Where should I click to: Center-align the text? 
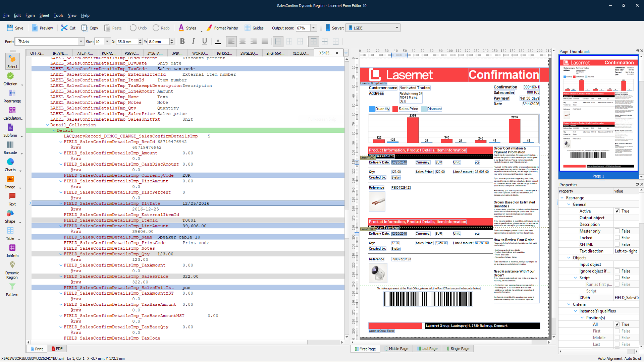pos(243,41)
